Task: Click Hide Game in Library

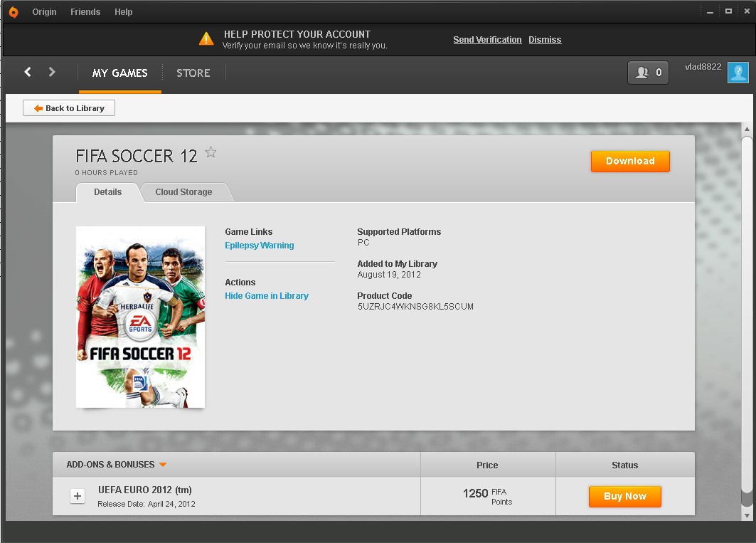Action: coord(267,296)
